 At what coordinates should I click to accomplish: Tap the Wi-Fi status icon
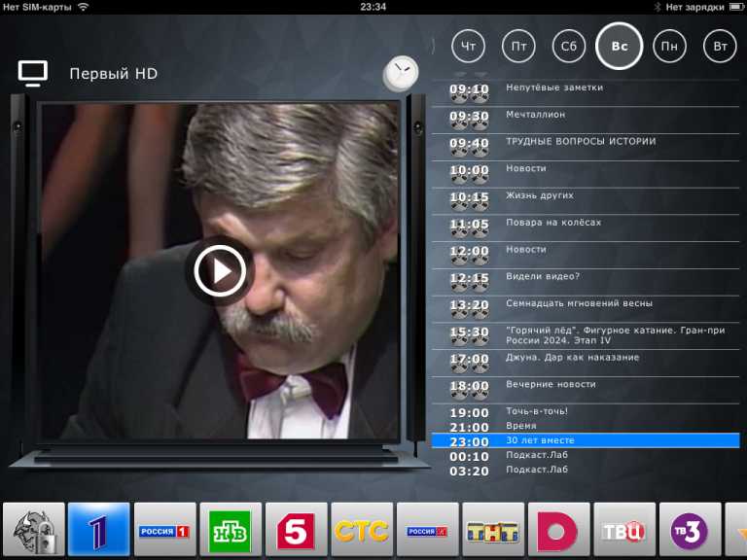pyautogui.click(x=84, y=7)
